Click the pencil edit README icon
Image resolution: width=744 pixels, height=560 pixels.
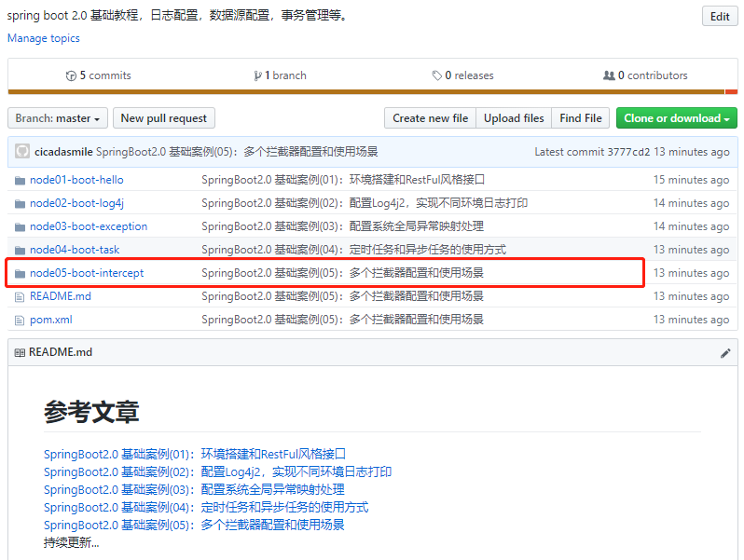725,353
